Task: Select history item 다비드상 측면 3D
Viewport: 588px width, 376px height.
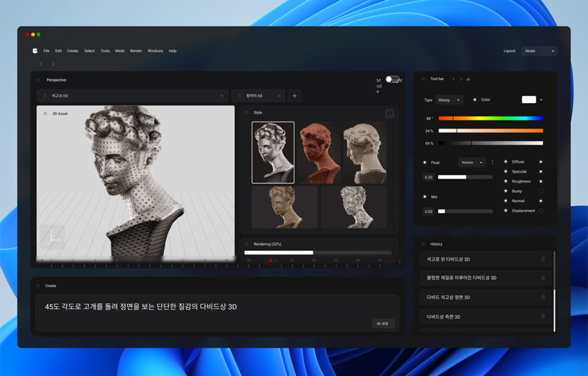Action: coord(486,317)
